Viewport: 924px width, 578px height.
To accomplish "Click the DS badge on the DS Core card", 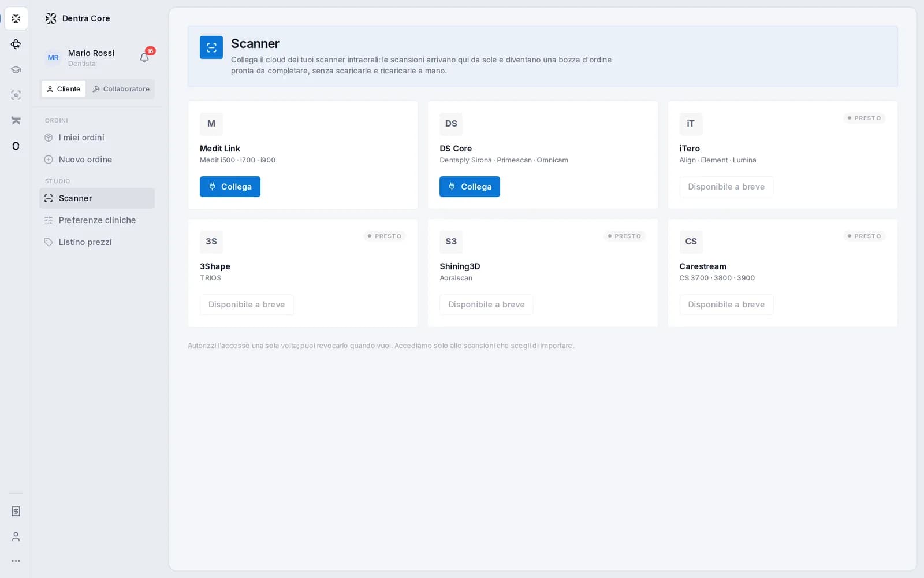I will point(451,124).
